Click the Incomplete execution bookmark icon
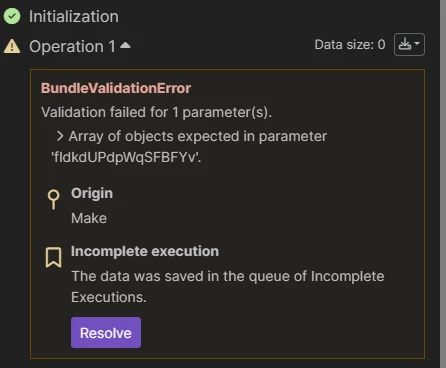This screenshot has width=446, height=368. pyautogui.click(x=53, y=257)
